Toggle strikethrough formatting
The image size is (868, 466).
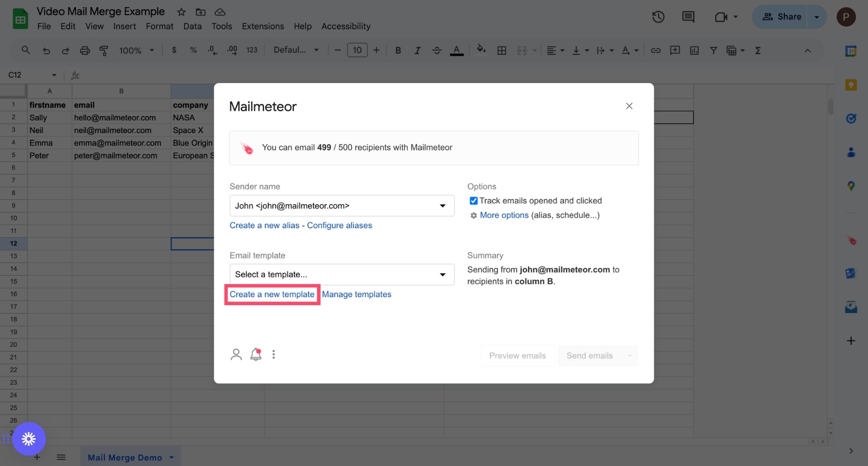click(437, 50)
